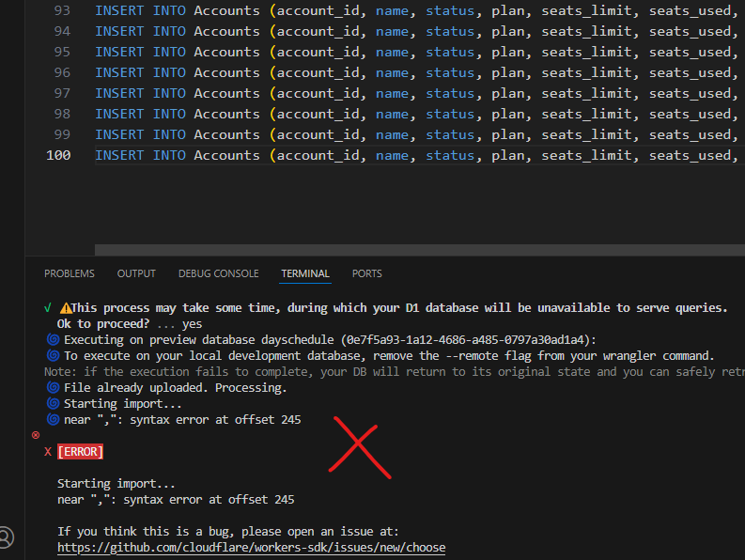
Task: Switch to the OUTPUT tab
Action: [x=136, y=273]
